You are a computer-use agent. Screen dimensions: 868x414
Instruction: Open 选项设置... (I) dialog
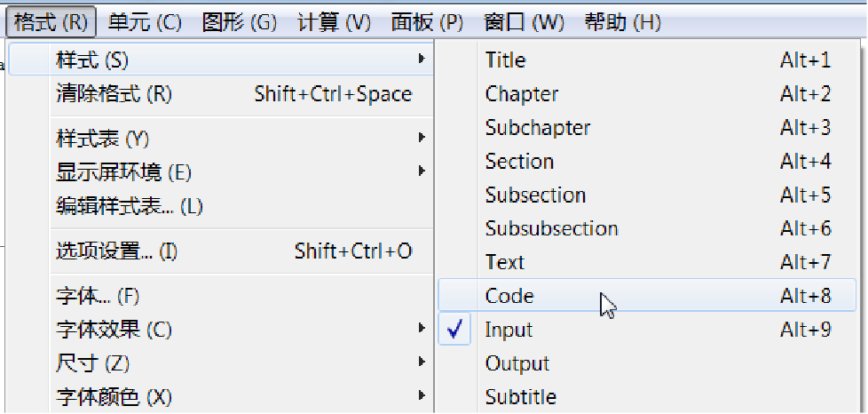241,251
